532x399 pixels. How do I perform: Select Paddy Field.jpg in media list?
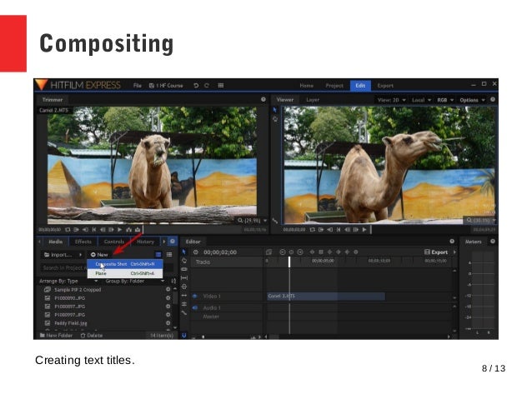[x=71, y=323]
